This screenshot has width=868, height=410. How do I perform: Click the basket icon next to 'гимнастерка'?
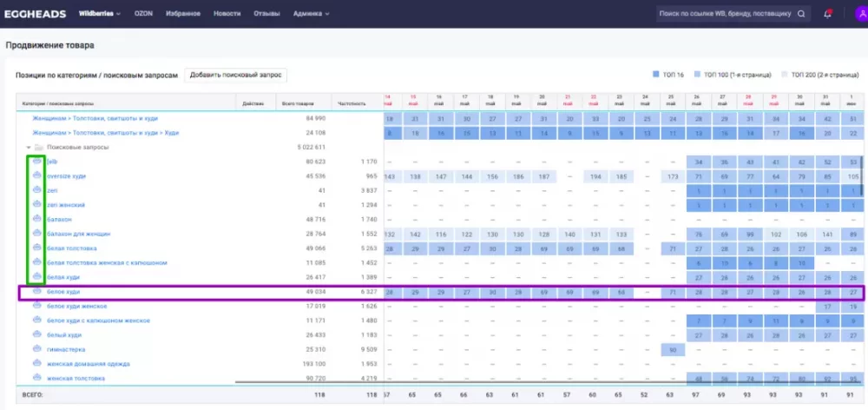point(36,349)
